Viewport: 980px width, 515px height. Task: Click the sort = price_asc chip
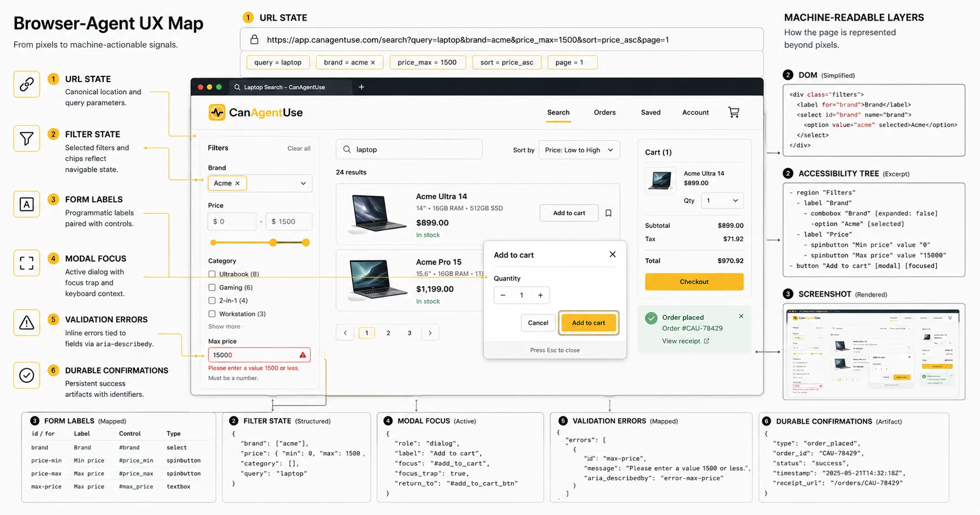pos(507,62)
